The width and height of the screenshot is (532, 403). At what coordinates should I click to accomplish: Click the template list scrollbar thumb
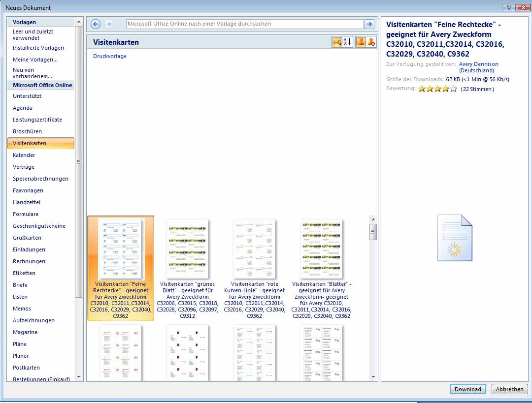[x=373, y=232]
